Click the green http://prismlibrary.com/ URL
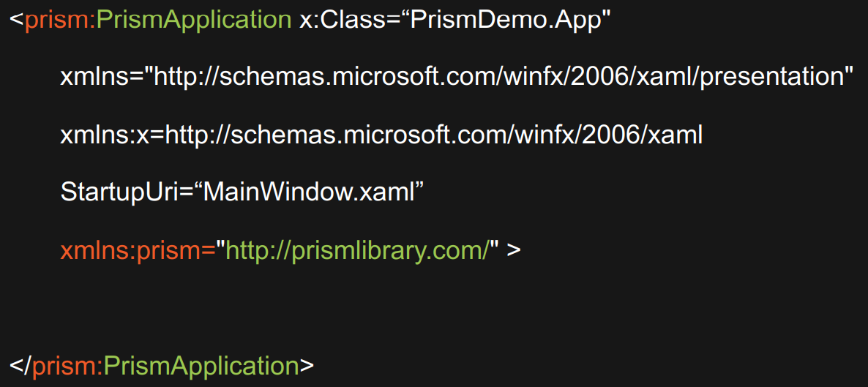868x387 pixels. pos(359,251)
